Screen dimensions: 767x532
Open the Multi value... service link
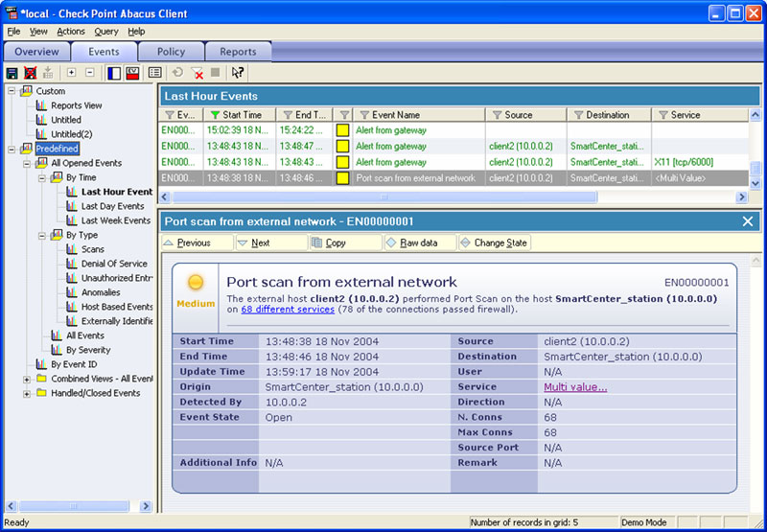tap(575, 387)
